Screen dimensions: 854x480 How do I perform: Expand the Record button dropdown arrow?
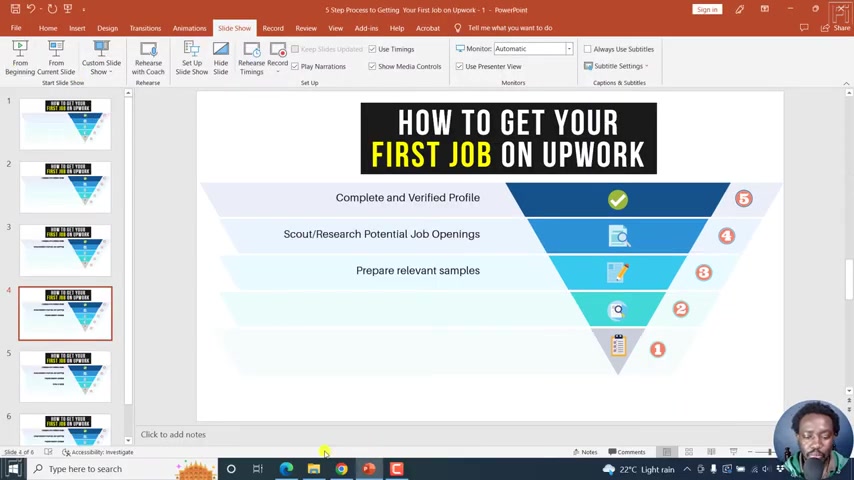point(278,72)
